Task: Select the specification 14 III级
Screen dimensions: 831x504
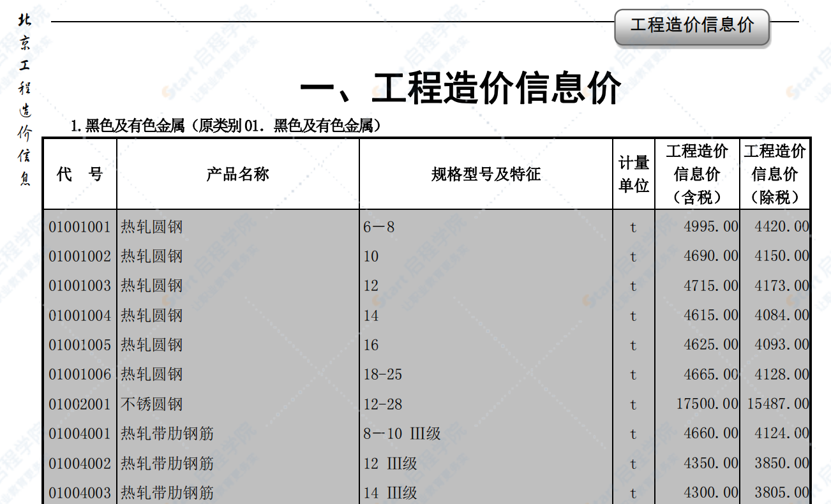Action: (391, 493)
